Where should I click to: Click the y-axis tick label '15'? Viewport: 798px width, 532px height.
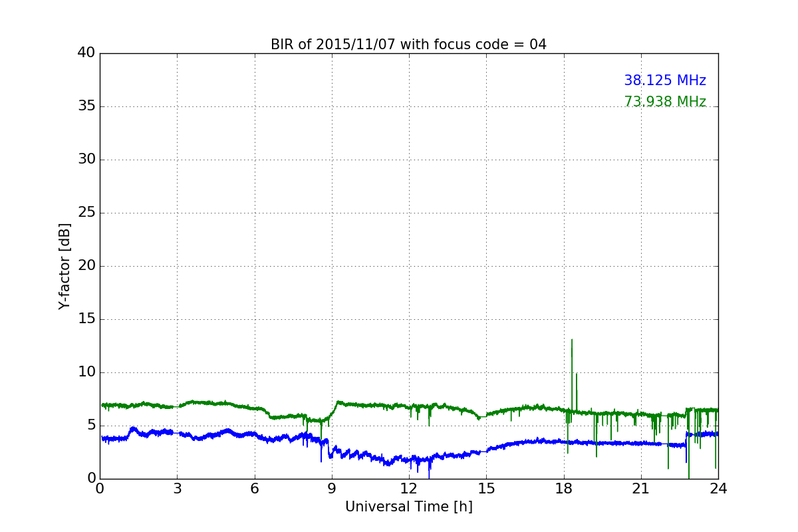(x=86, y=319)
